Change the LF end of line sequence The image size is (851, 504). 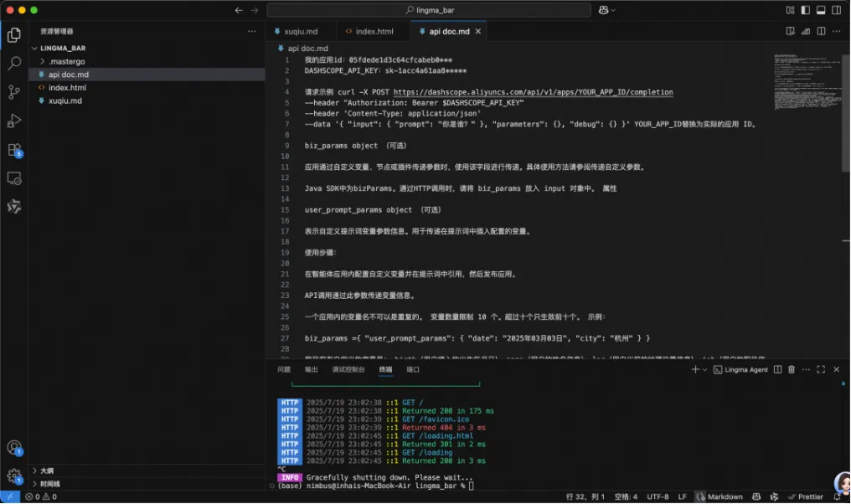click(x=682, y=497)
